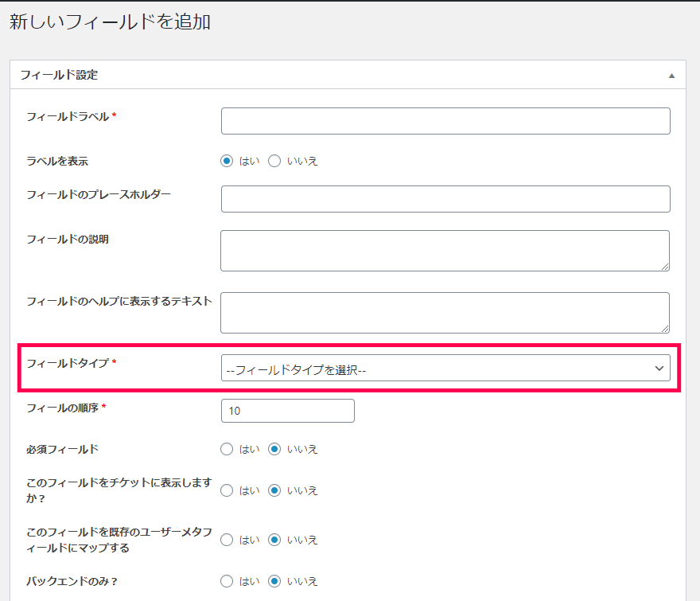Click the フィールド設定 panel header
Screen dimensions: 700x601
pyautogui.click(x=348, y=75)
